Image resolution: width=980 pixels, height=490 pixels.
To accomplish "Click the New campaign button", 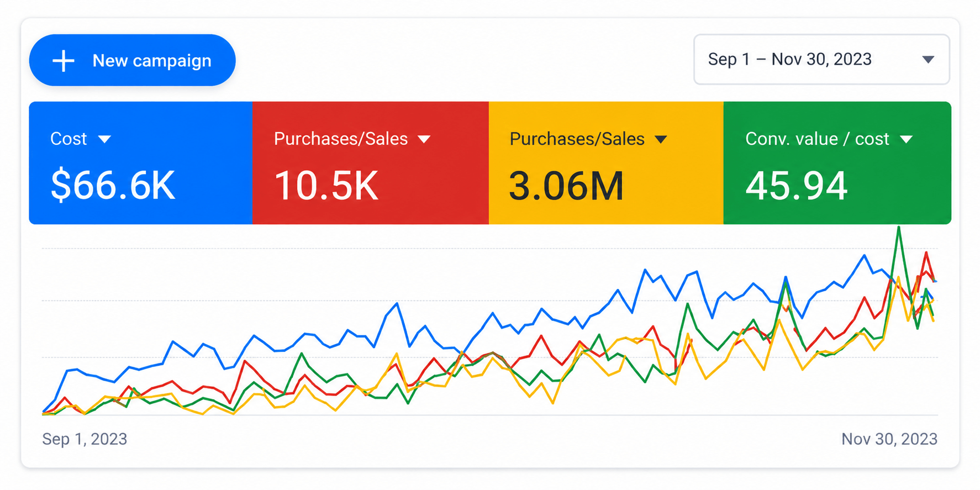I will pyautogui.click(x=132, y=60).
